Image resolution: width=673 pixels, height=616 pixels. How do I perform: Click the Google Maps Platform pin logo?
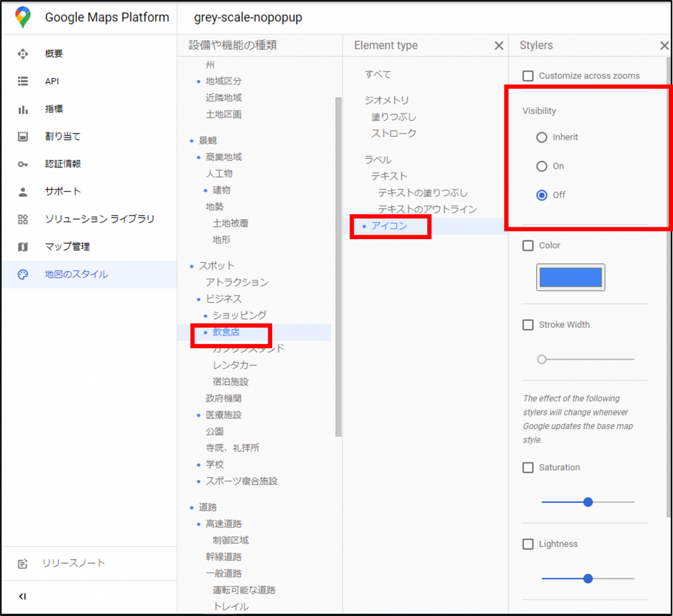click(x=23, y=17)
